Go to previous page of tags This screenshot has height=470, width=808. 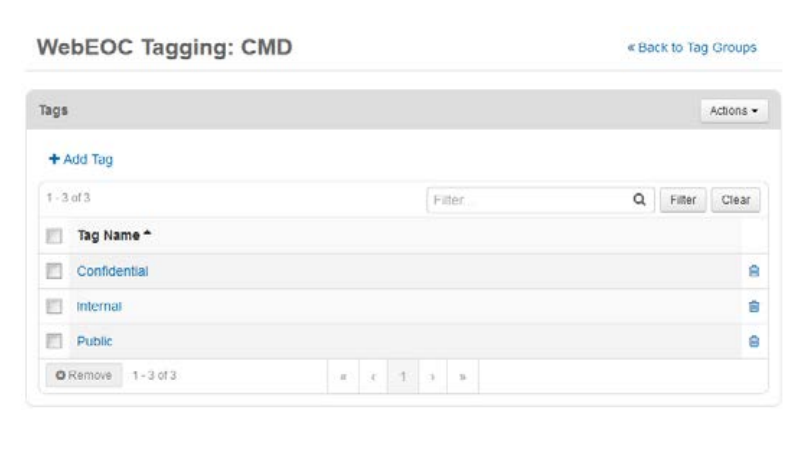coord(373,377)
